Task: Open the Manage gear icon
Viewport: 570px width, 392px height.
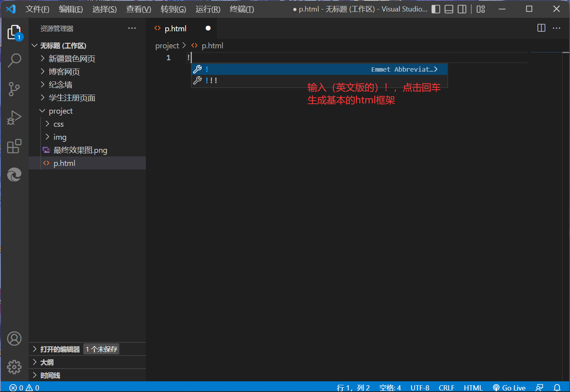Action: (x=14, y=367)
